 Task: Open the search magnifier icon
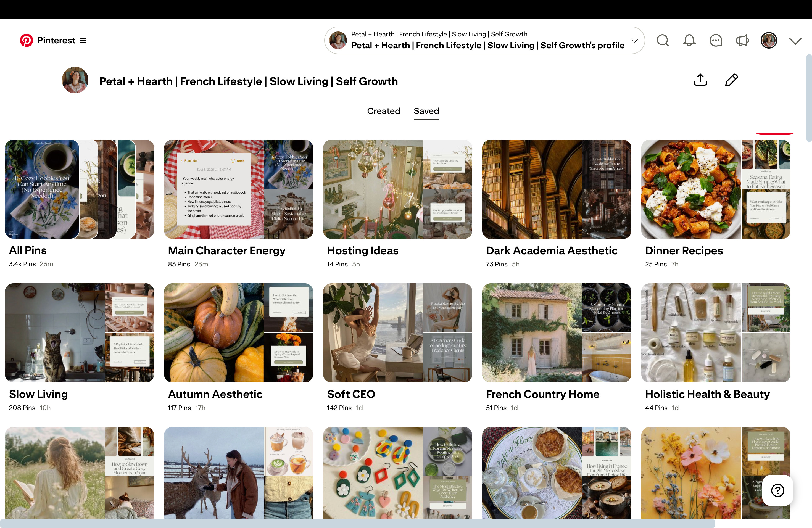[663, 40]
